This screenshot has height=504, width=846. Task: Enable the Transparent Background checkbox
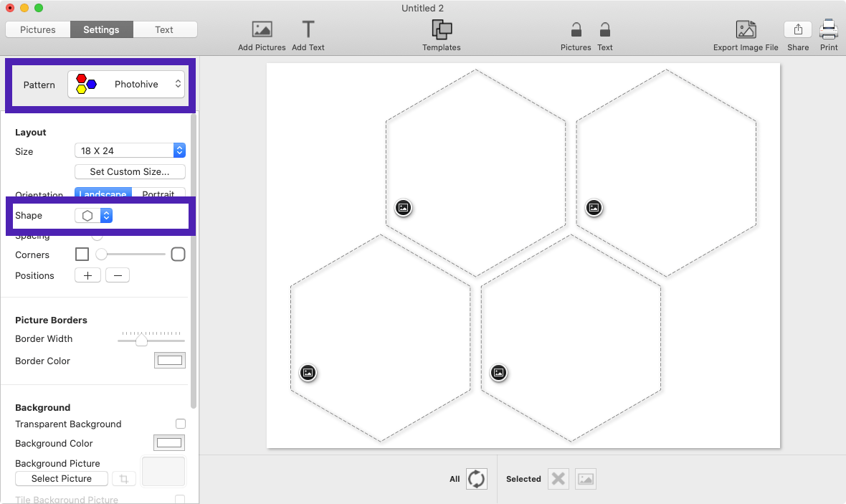pos(181,424)
